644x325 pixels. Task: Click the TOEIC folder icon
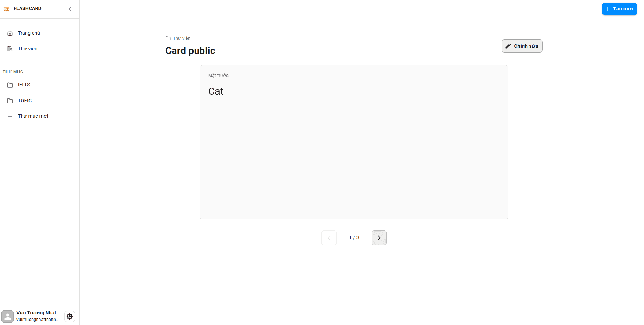[10, 101]
